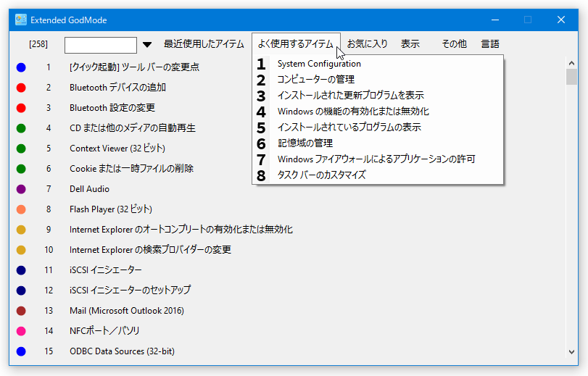Click the red dot next to Bluetooth 設定の変更
The height and width of the screenshot is (376, 588).
coord(21,108)
